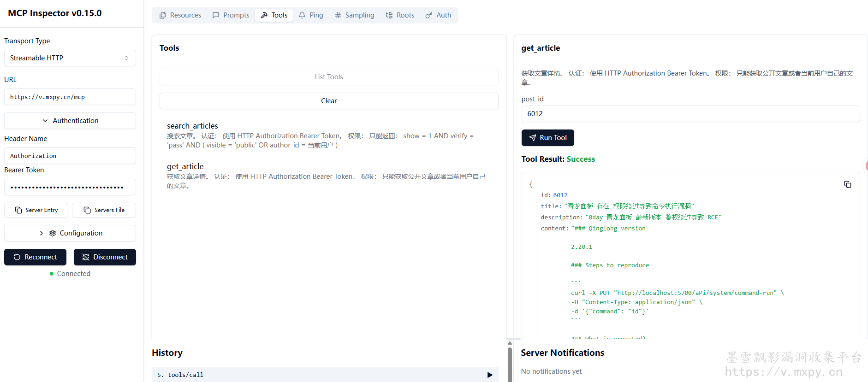Image resolution: width=868 pixels, height=382 pixels.
Task: Disconnect from the MCP server
Action: (105, 257)
